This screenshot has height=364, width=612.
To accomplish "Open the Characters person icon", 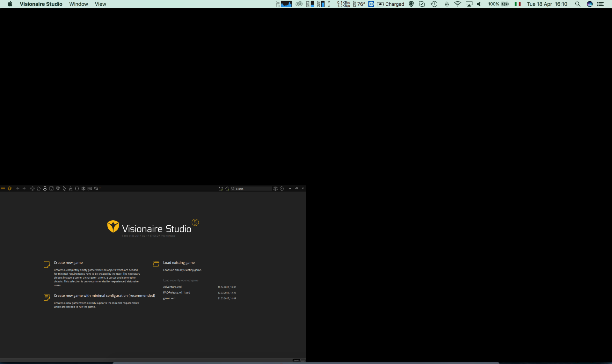I will (x=45, y=189).
